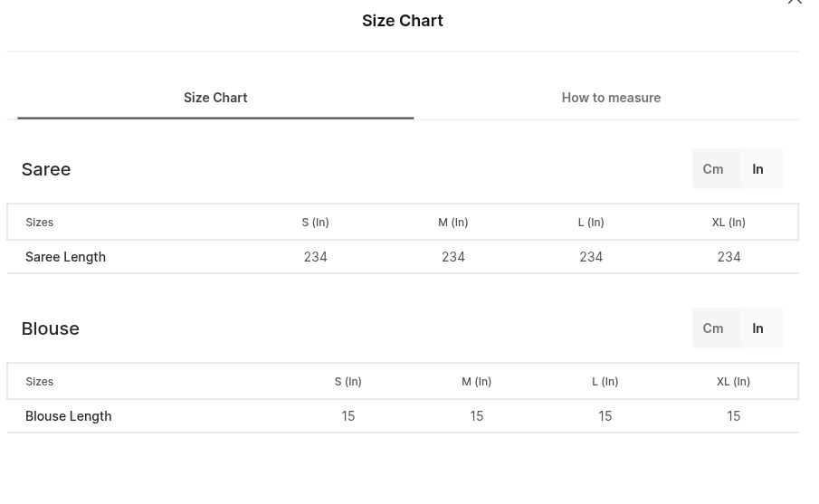The image size is (819, 504).
Task: Click the Saree Length value for size M
Action: coord(453,257)
